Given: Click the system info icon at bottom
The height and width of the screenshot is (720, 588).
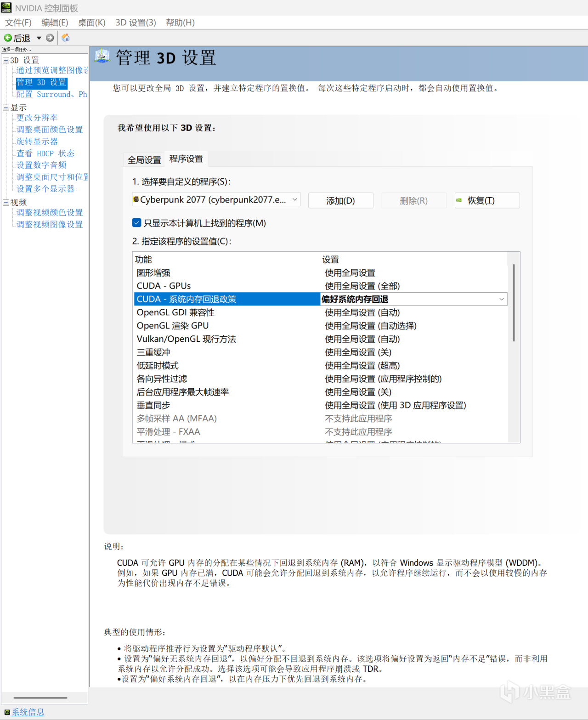Looking at the screenshot, I should coord(7,712).
